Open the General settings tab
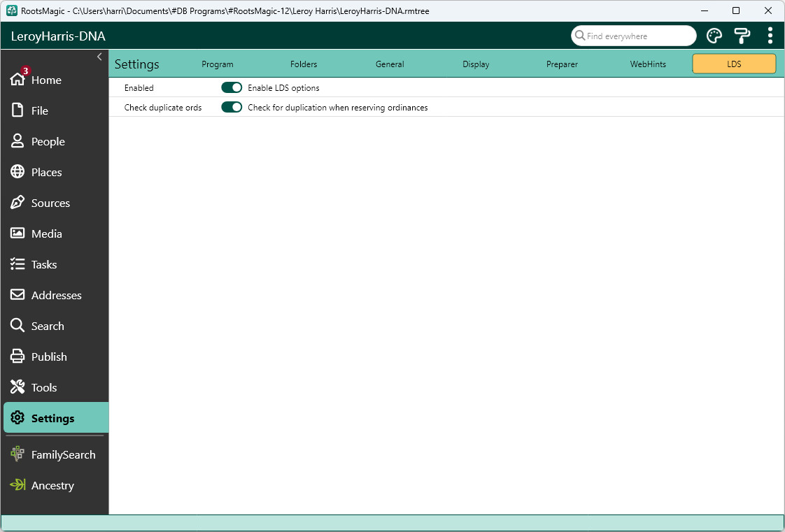 [390, 64]
